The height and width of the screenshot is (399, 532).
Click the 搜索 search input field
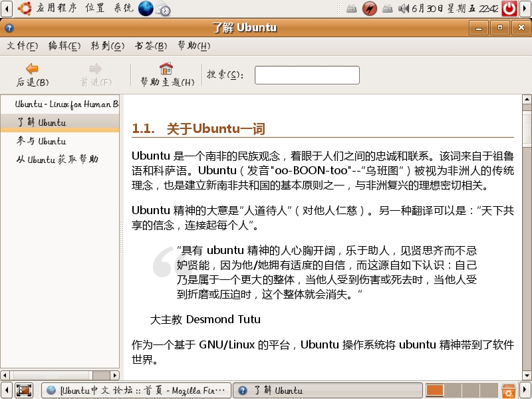click(x=307, y=75)
